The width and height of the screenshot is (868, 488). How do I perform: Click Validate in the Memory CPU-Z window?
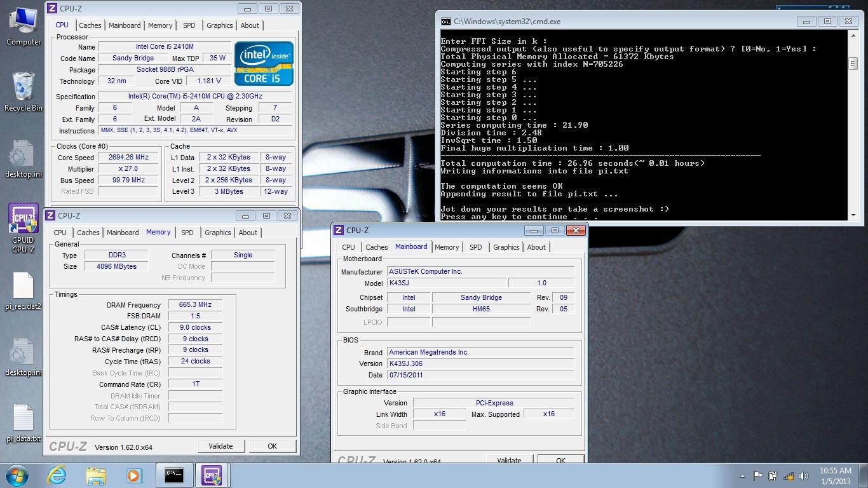click(220, 446)
